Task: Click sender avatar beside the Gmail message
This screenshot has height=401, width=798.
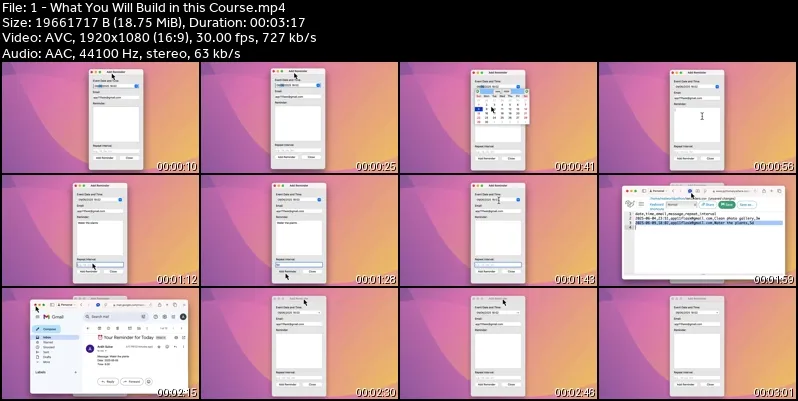Action: pos(90,349)
